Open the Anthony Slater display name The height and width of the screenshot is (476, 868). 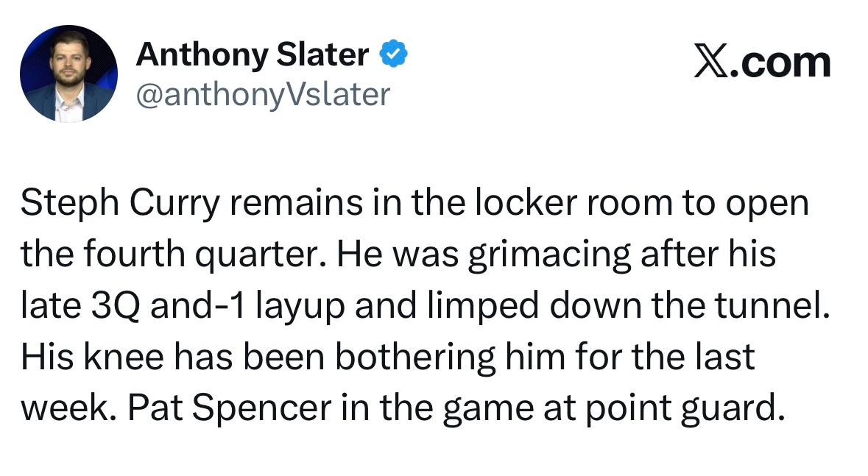[253, 54]
